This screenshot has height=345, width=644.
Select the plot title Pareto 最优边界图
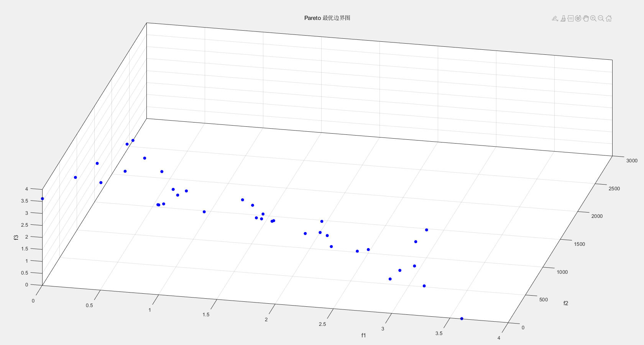click(327, 18)
